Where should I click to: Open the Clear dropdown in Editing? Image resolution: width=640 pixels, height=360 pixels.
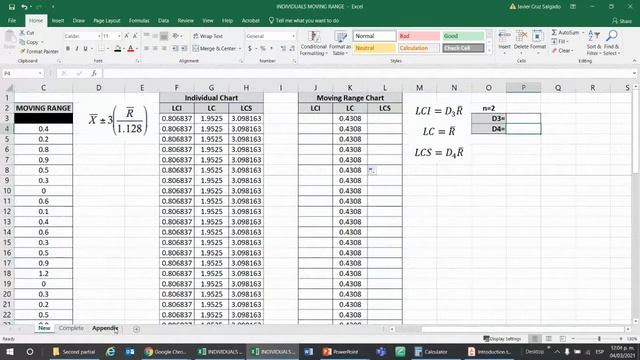click(x=573, y=51)
